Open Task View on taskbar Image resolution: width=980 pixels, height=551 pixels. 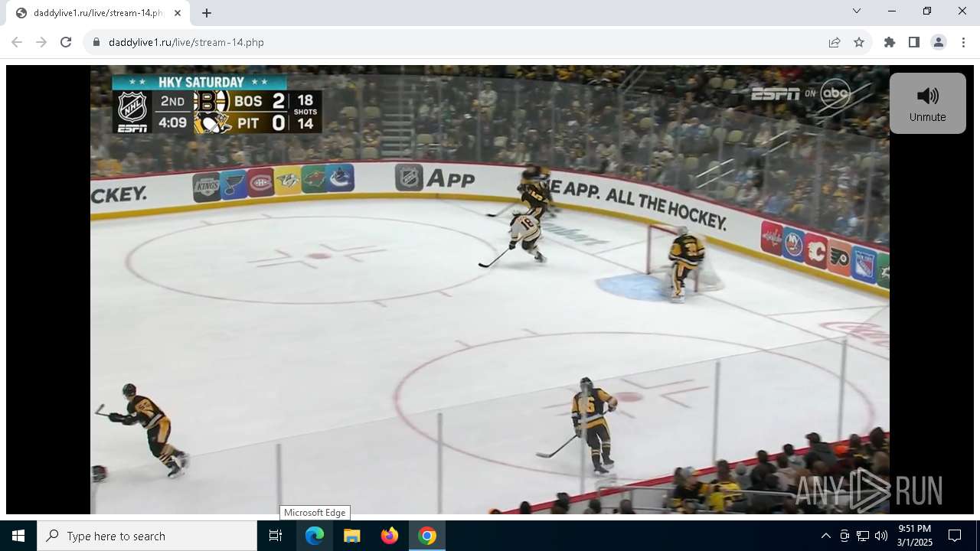coord(276,536)
